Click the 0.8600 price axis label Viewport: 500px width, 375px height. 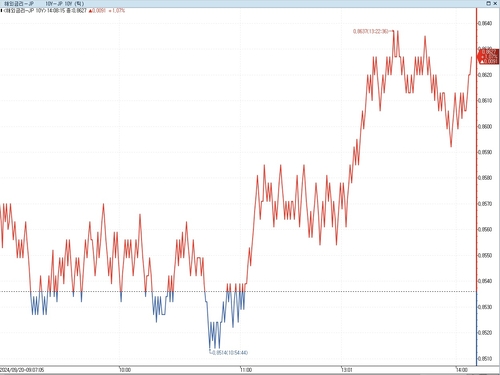tap(485, 126)
